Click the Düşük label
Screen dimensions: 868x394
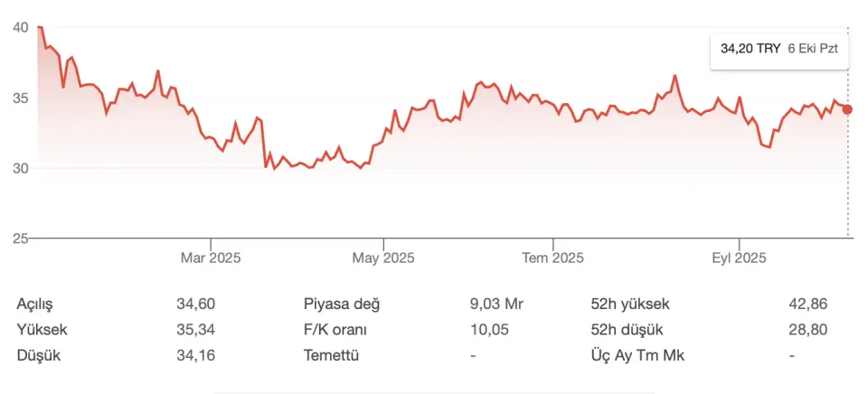pos(40,355)
